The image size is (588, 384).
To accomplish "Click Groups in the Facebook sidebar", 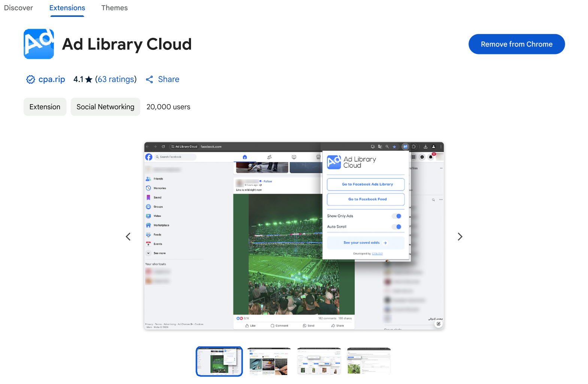I will (154, 207).
